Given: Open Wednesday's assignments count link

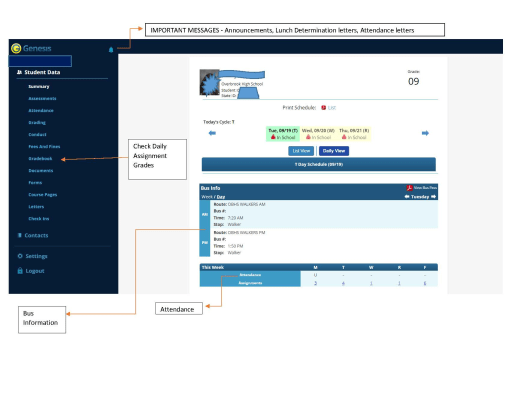Looking at the screenshot, I should point(371,283).
